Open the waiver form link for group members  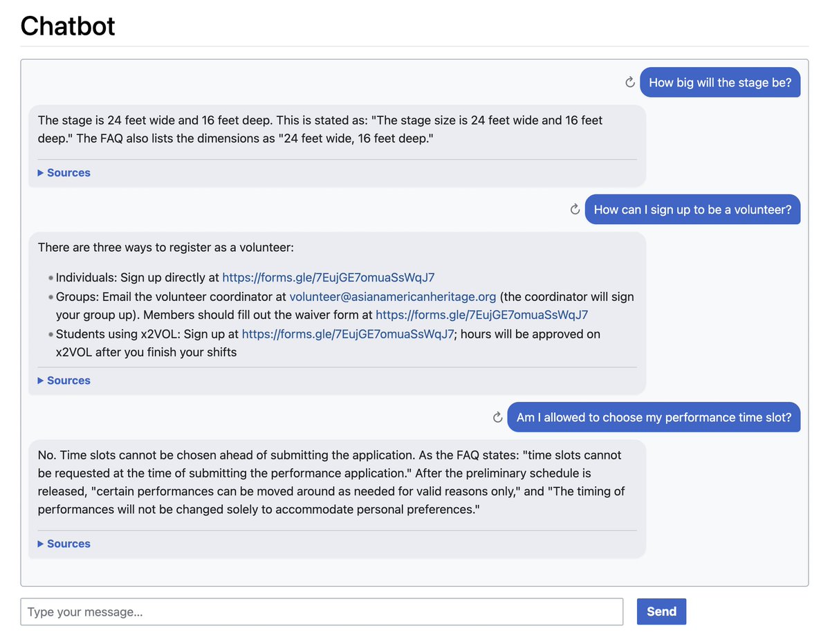482,314
